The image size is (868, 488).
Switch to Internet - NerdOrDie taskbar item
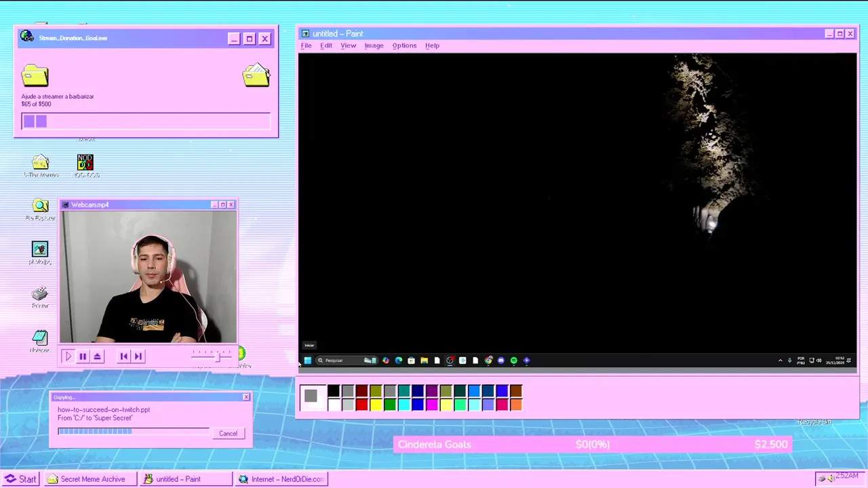click(282, 479)
